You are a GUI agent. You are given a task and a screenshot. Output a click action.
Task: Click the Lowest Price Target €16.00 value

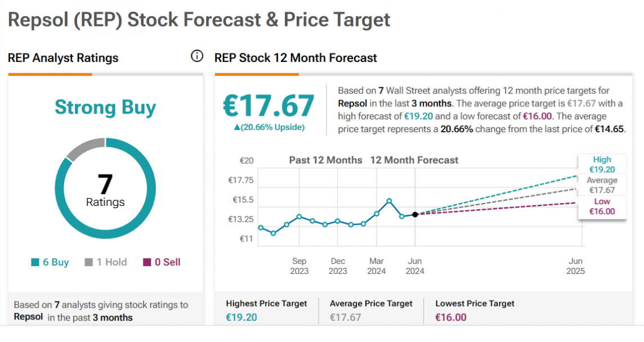451,317
